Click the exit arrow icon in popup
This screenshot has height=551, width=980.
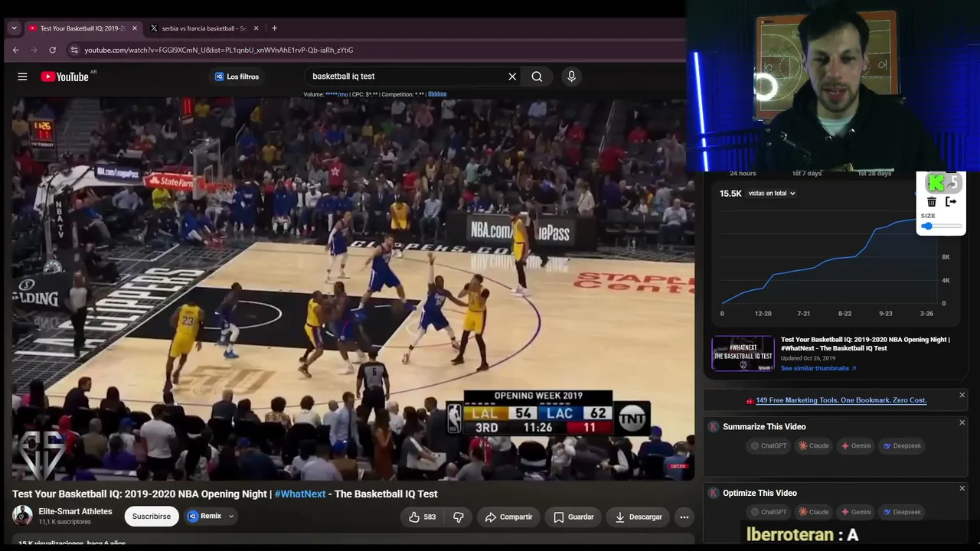point(952,202)
